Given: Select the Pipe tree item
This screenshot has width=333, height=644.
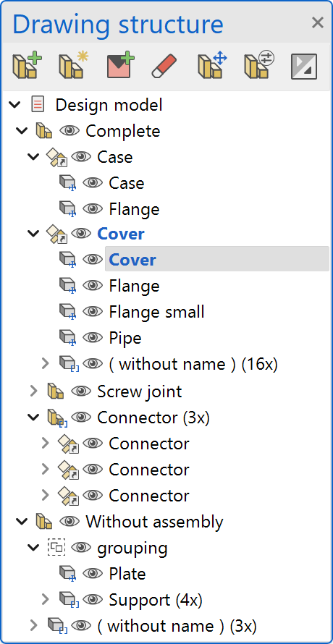Looking at the screenshot, I should [125, 338].
